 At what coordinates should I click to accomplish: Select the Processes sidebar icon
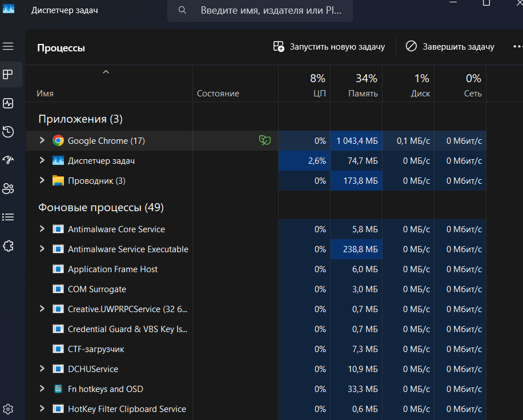pyautogui.click(x=8, y=74)
